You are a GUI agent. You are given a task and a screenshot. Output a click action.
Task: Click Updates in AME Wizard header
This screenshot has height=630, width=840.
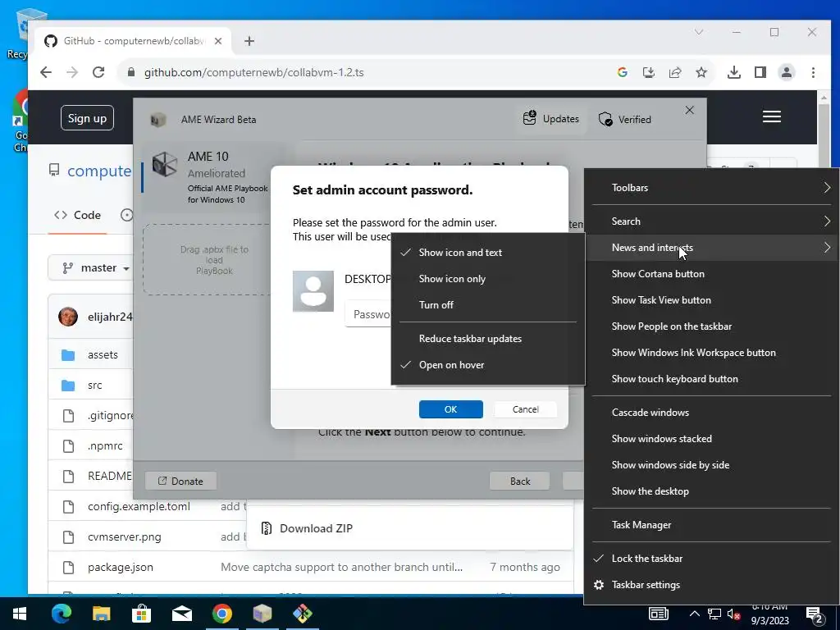pos(551,118)
